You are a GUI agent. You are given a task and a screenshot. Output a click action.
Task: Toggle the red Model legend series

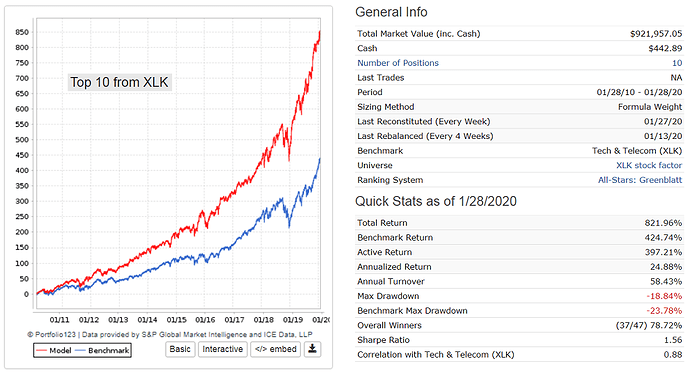coord(54,350)
